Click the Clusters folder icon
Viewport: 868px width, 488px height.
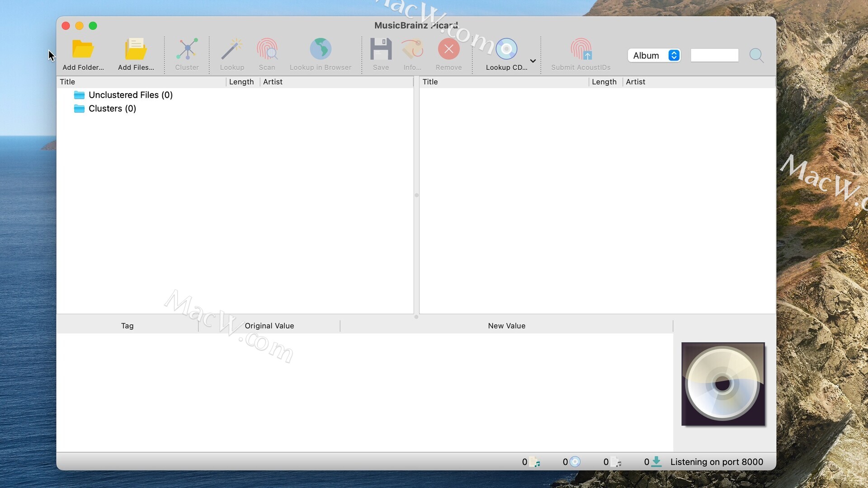coord(79,108)
